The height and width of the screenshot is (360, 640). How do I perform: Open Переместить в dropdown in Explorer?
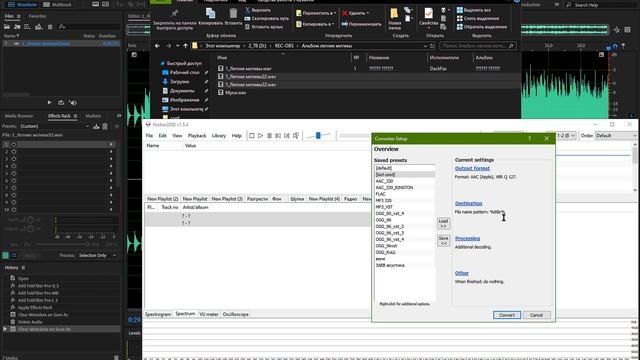click(x=316, y=13)
